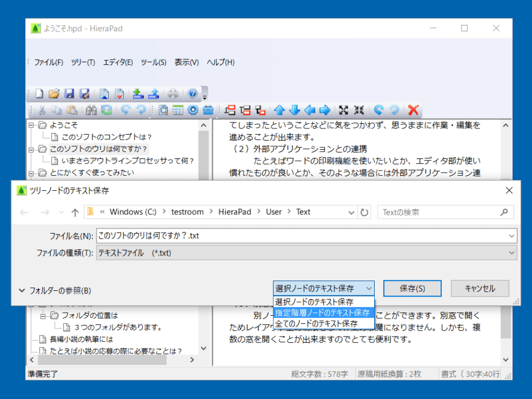Select the ３つのフォルダがあります。 tree item

pyautogui.click(x=119, y=327)
